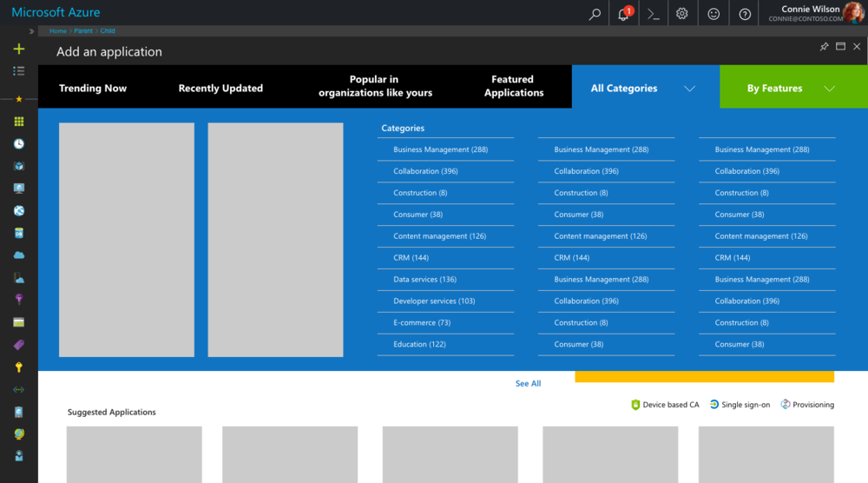Open the resource groups cube icon

19,166
